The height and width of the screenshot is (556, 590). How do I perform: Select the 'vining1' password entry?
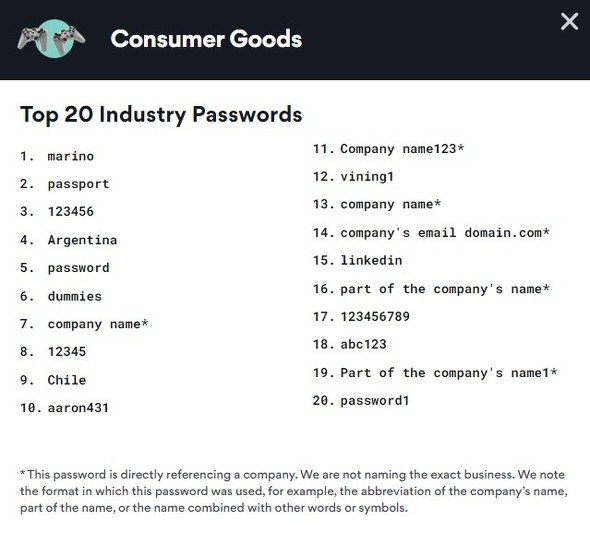point(367,176)
